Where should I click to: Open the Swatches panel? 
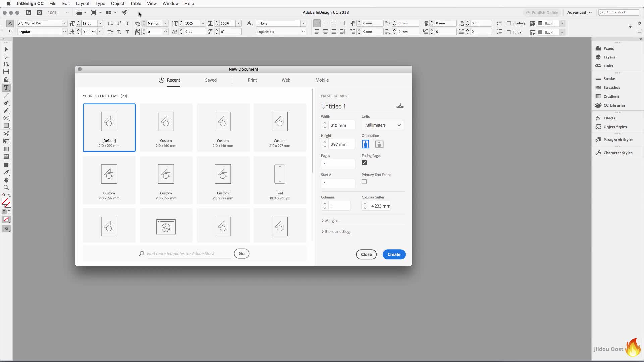pos(611,87)
